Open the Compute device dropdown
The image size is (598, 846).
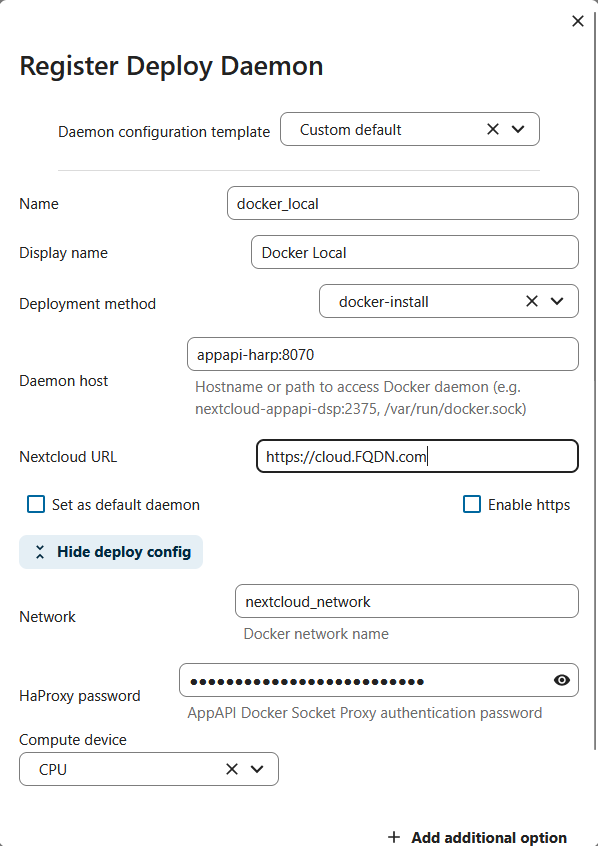pos(257,769)
